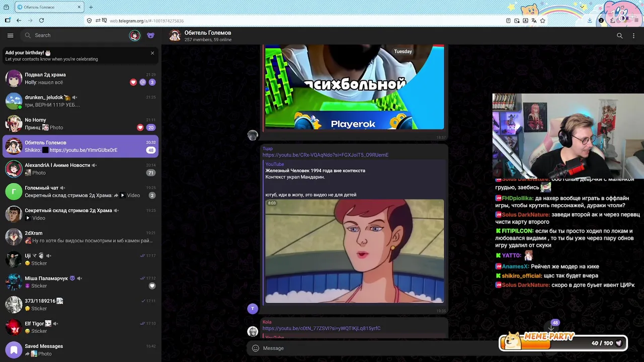This screenshot has height=362, width=644.
Task: Click sender name Тцар
Action: point(267,149)
